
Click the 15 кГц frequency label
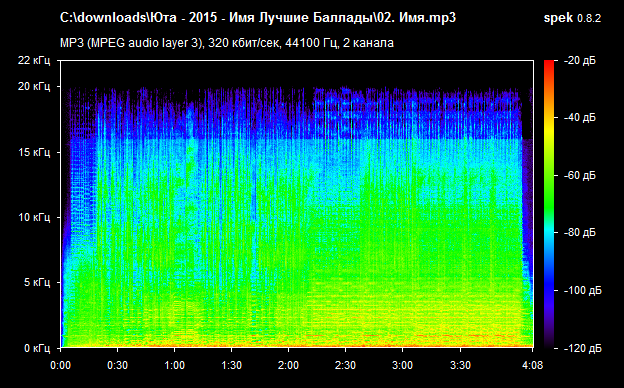coord(34,152)
